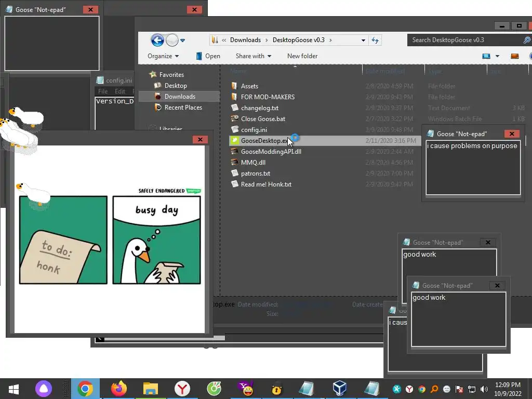532x399 pixels.
Task: Open the green Coc Coc browser taskbar icon
Action: (x=214, y=389)
